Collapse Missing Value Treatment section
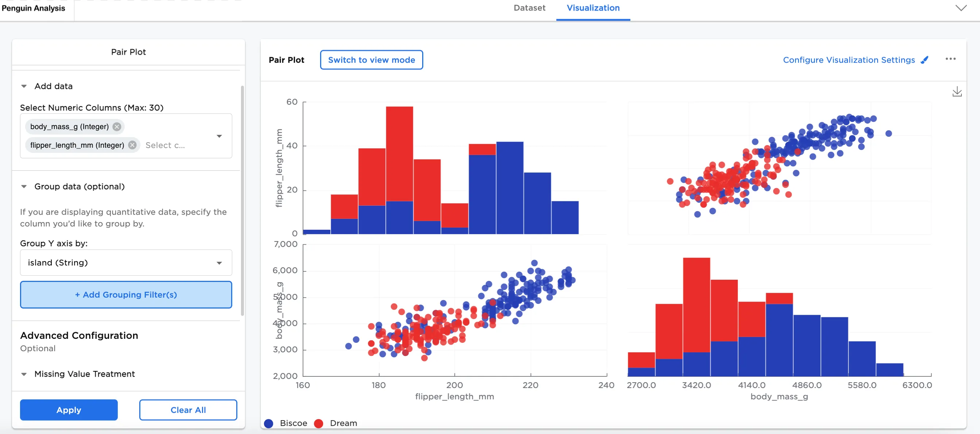This screenshot has height=434, width=980. (24, 374)
